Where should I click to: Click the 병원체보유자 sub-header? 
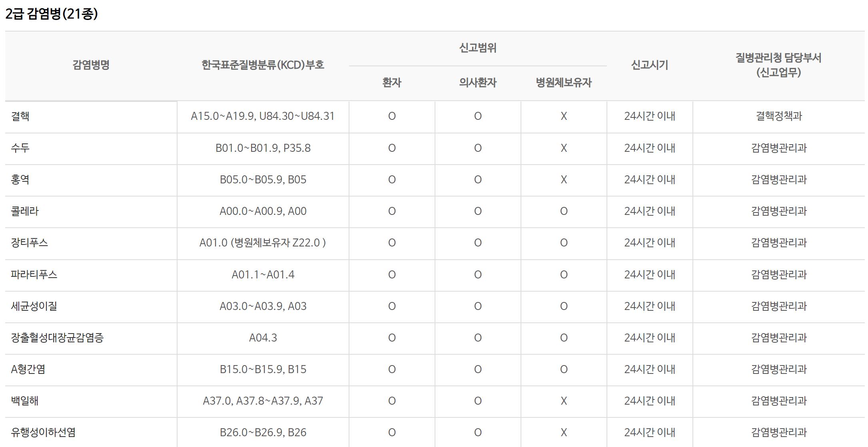pyautogui.click(x=564, y=83)
